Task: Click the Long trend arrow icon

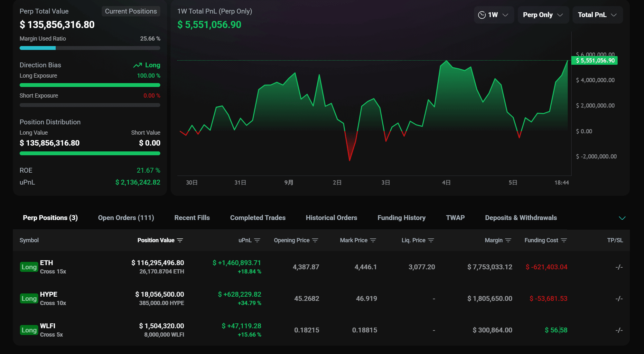Action: pyautogui.click(x=138, y=65)
